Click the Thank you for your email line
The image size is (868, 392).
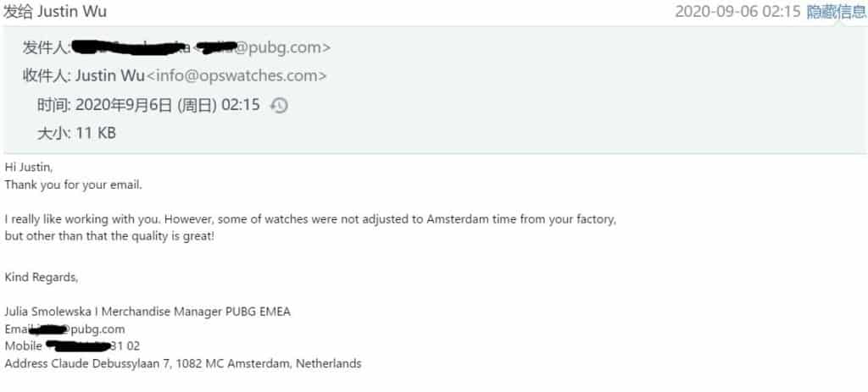(74, 184)
